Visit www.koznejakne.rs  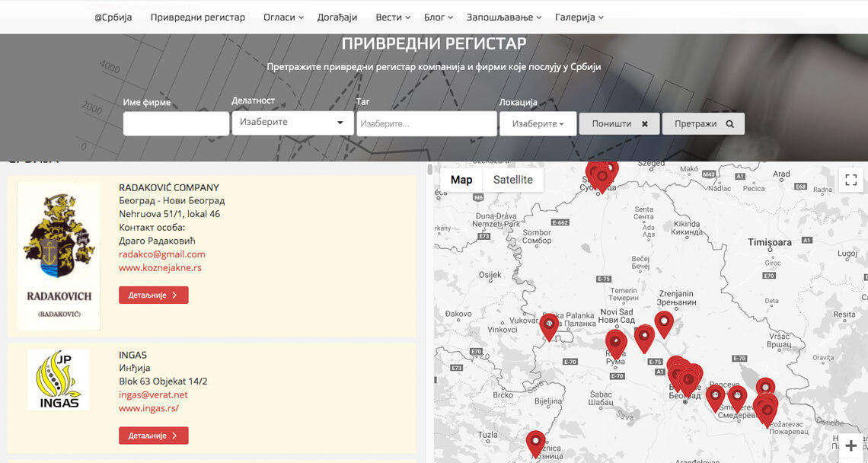pos(161,267)
